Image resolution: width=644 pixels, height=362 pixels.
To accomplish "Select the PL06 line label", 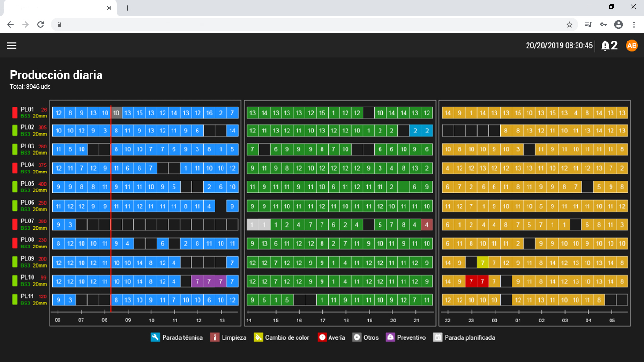I will point(27,203).
